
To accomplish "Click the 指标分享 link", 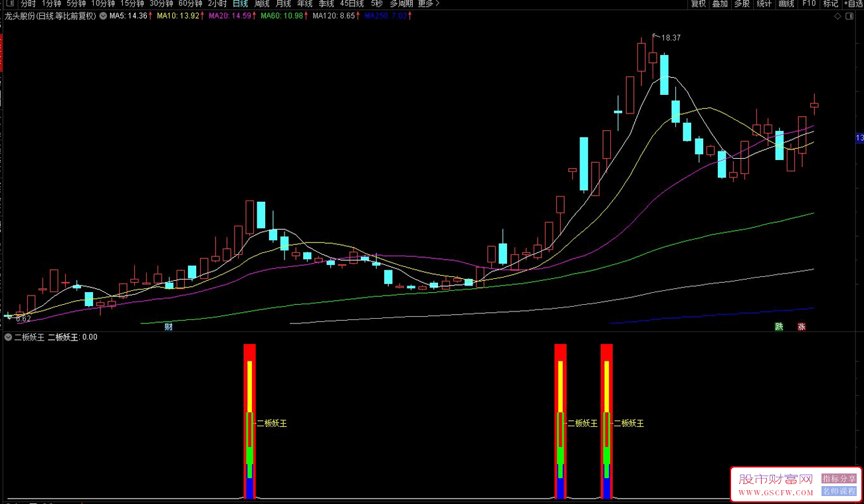I will 839,478.
